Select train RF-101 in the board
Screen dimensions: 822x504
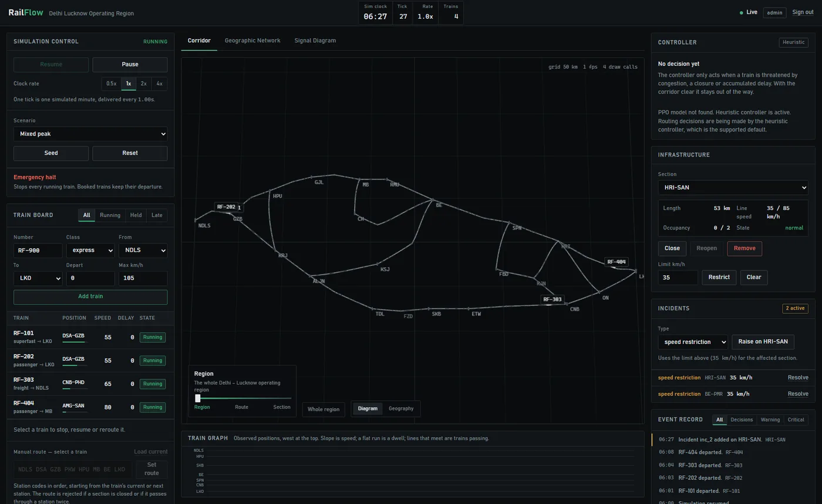tap(90, 337)
